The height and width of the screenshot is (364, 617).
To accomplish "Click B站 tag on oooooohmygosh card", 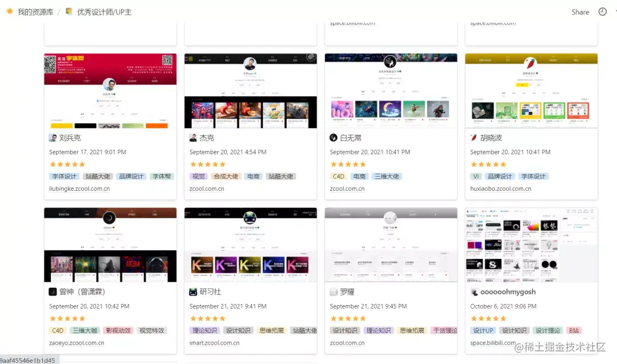I will (x=574, y=330).
